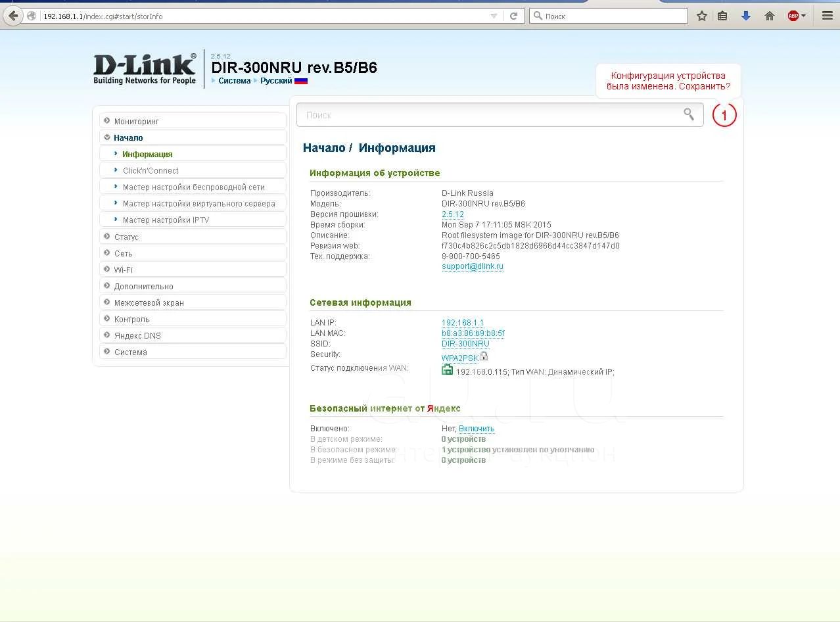Click the Включить link for Yandex DNS

pos(477,429)
